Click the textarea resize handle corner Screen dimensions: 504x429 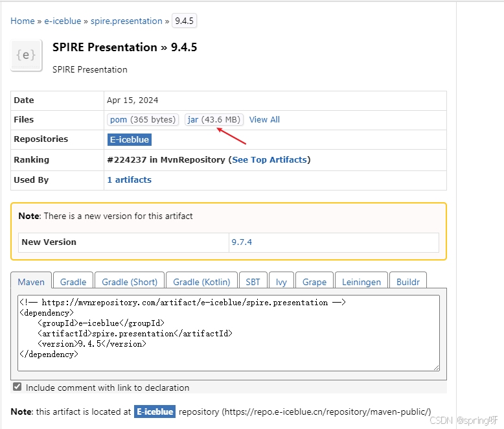tap(436, 367)
